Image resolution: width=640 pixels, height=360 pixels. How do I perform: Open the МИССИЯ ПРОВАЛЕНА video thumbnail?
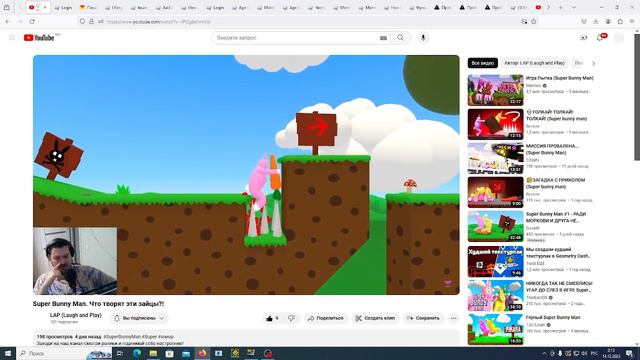pyautogui.click(x=496, y=158)
